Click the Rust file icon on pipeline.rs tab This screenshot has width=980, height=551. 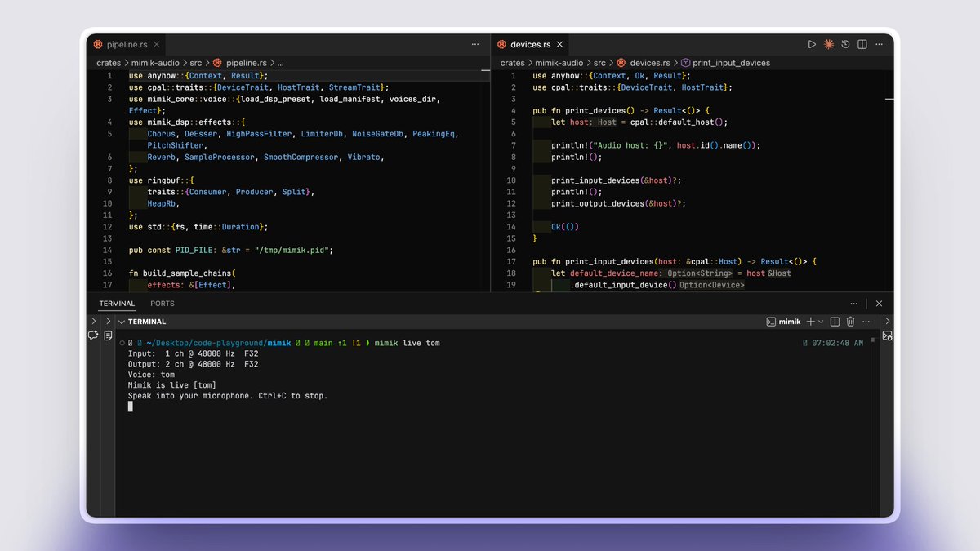(99, 44)
